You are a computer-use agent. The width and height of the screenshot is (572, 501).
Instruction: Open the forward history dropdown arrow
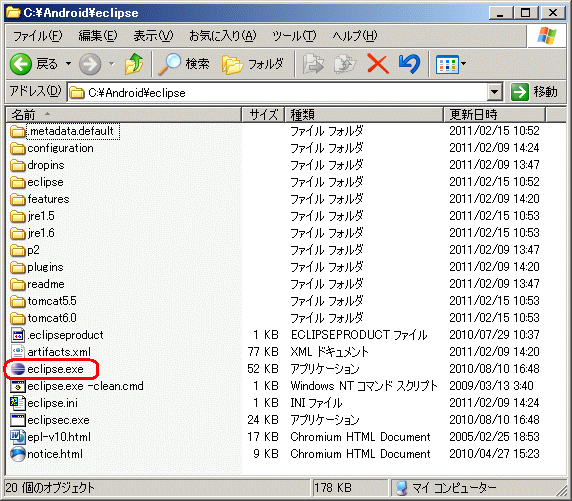pos(112,64)
